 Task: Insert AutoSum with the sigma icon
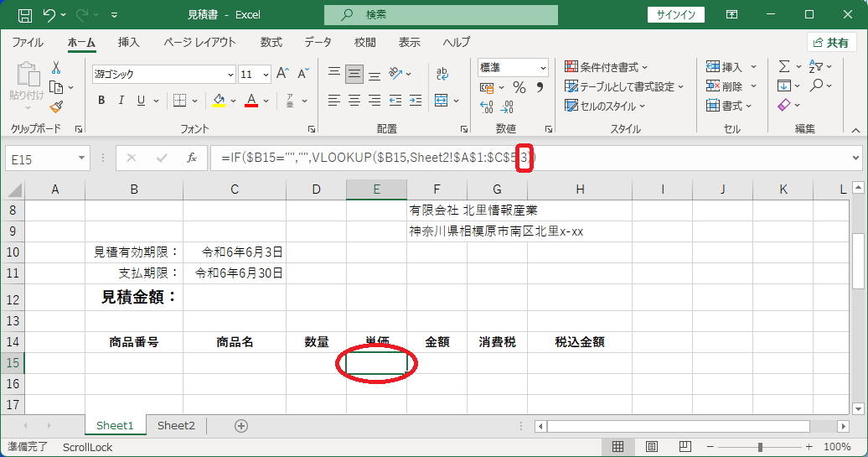click(784, 66)
